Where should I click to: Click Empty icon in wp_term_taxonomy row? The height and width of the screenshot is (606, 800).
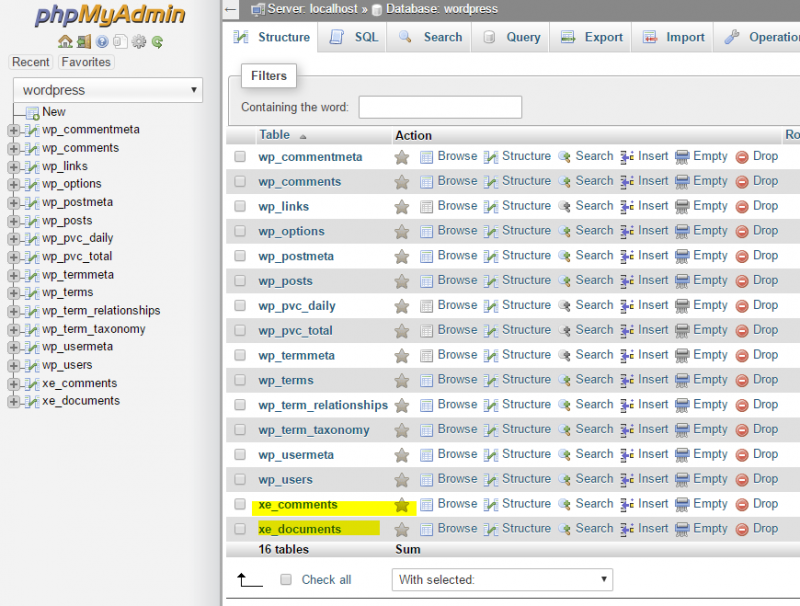[682, 430]
